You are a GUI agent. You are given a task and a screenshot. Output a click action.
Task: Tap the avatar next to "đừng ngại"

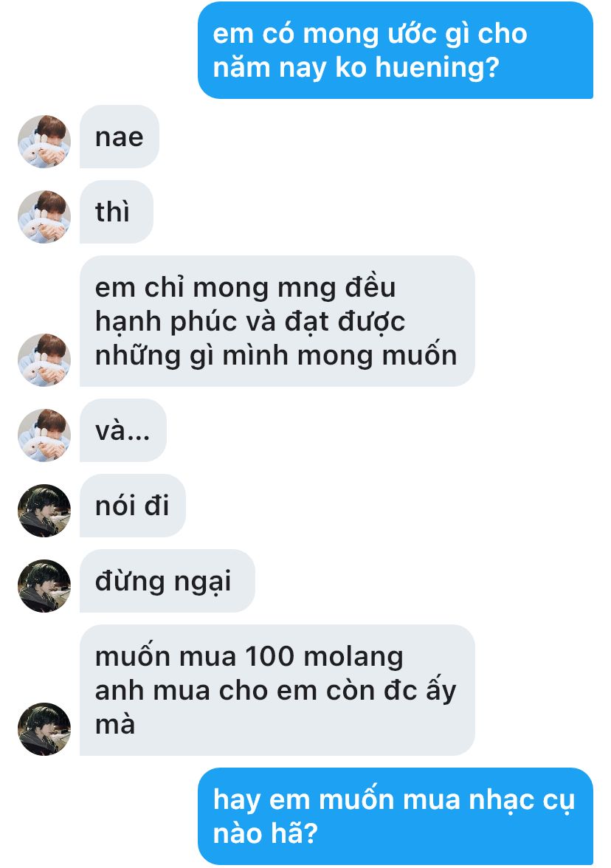tap(44, 586)
